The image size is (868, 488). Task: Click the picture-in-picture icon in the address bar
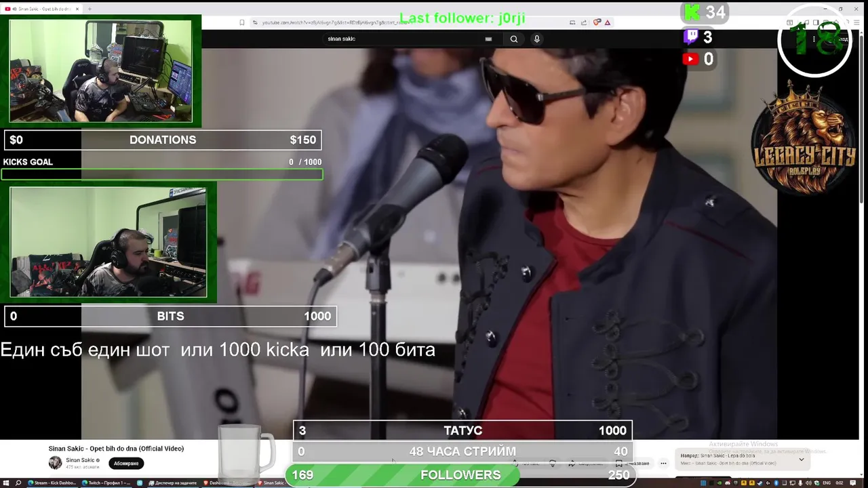(572, 22)
